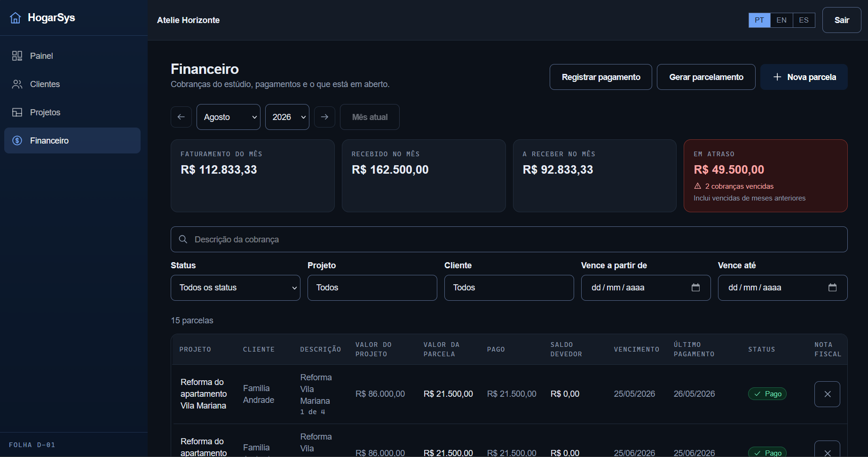This screenshot has height=457, width=868.
Task: Click the warning triangle icon for overdue charges
Action: (698, 186)
